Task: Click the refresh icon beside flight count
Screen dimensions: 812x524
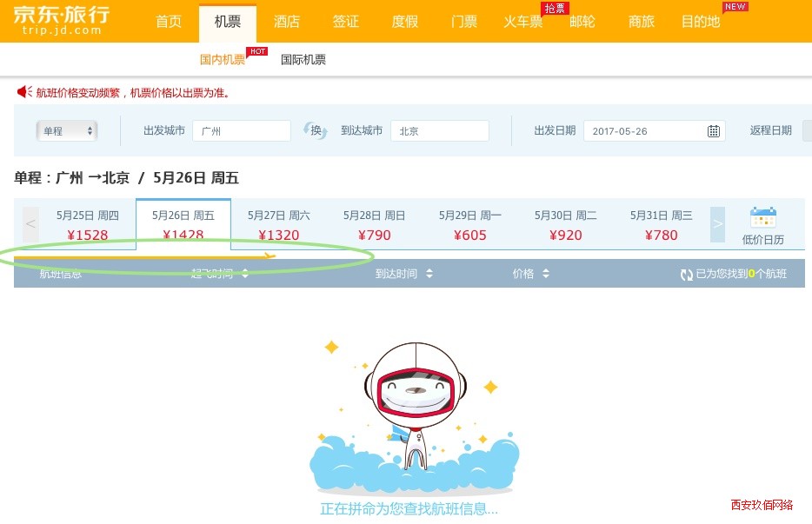Action: coord(686,275)
